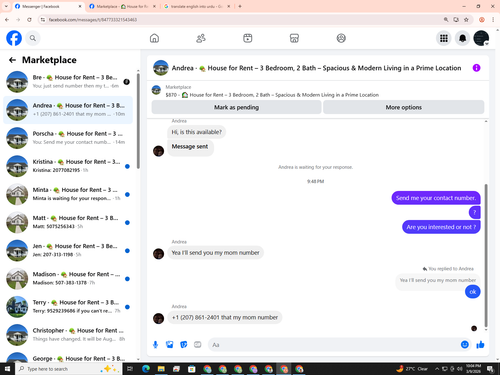Click Mark as pending button
The height and width of the screenshot is (375, 500).
point(236,107)
